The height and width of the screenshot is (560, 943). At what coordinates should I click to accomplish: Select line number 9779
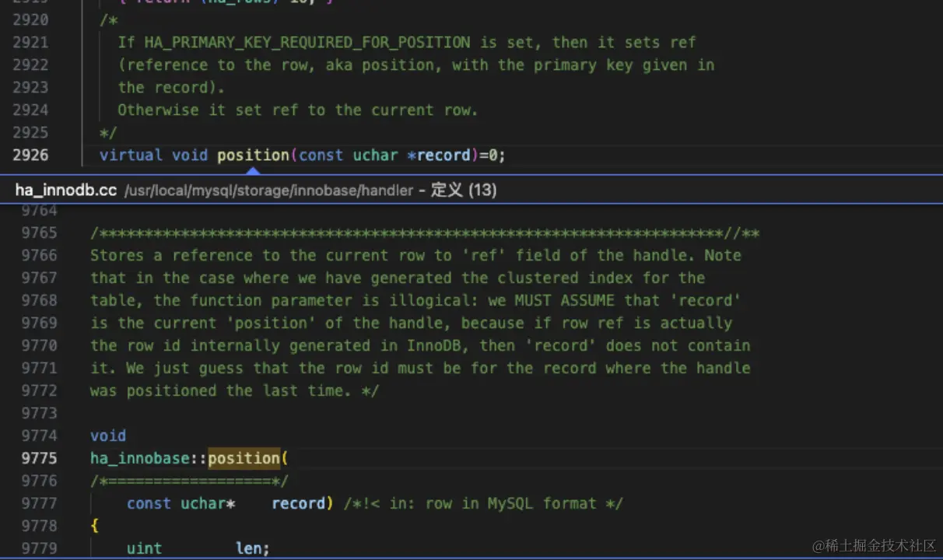click(x=40, y=548)
